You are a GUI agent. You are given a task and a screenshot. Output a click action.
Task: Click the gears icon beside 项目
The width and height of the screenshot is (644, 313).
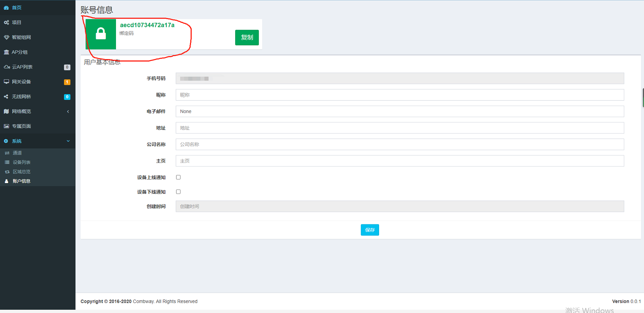coord(6,22)
